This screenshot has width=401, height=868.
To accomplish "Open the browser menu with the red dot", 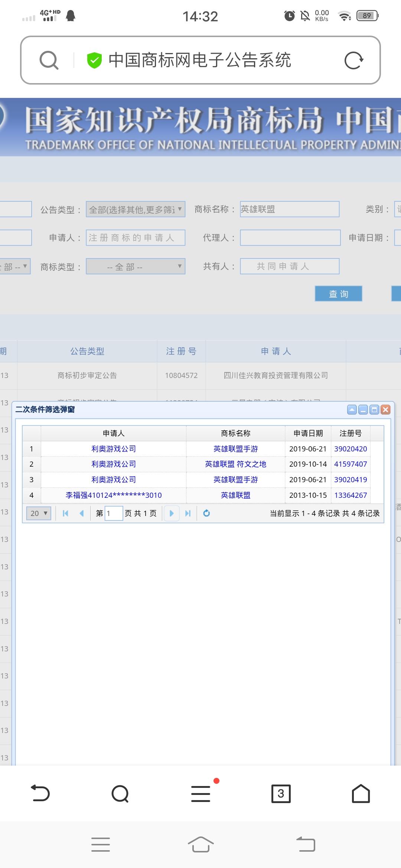I will pos(201,794).
